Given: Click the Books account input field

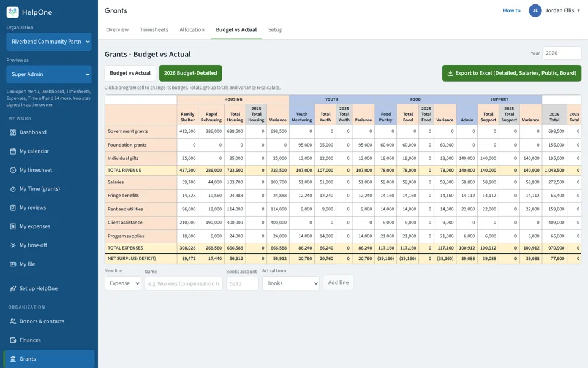Looking at the screenshot, I should pyautogui.click(x=243, y=283).
